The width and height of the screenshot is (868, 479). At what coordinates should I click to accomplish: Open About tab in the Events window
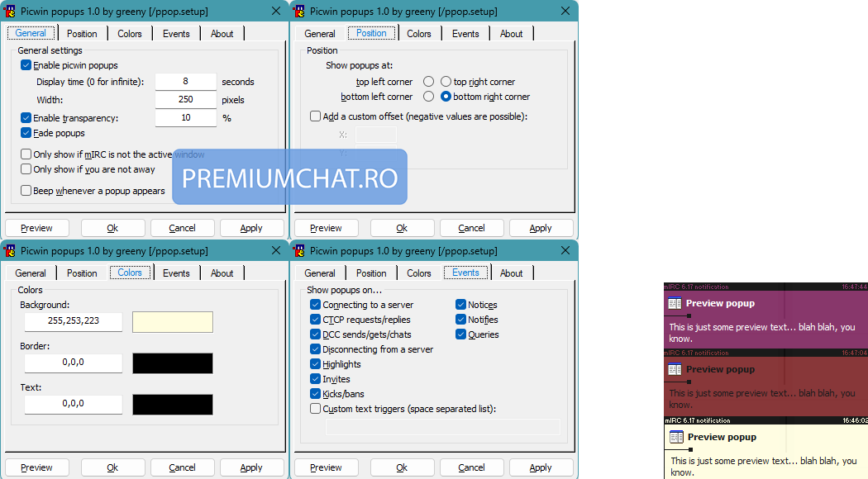[x=511, y=273]
